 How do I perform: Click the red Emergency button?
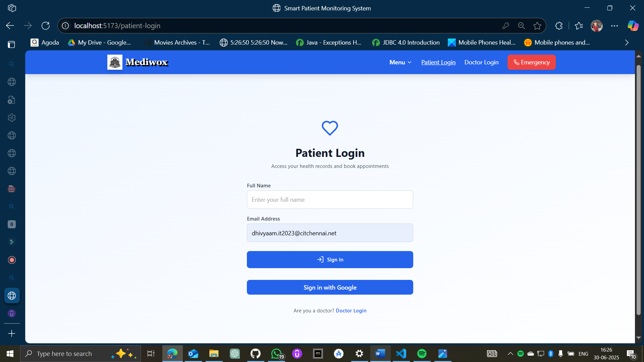[531, 62]
